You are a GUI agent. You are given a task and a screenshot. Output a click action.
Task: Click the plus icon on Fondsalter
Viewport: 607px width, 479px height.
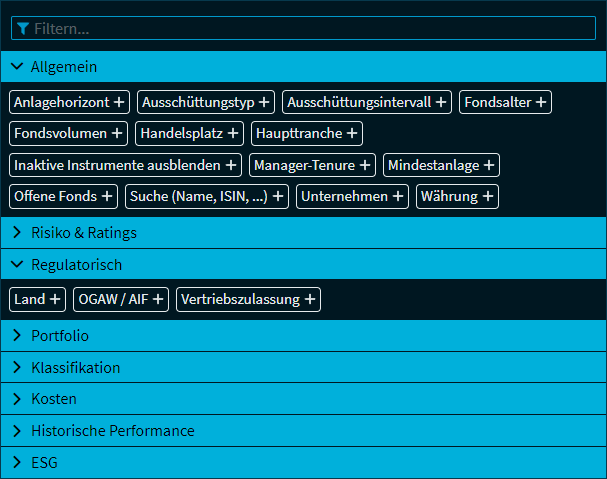tap(541, 102)
